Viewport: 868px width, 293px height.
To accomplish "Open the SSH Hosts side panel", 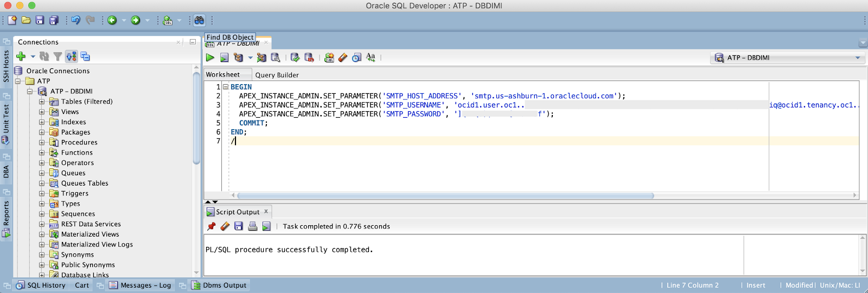I will [6, 66].
